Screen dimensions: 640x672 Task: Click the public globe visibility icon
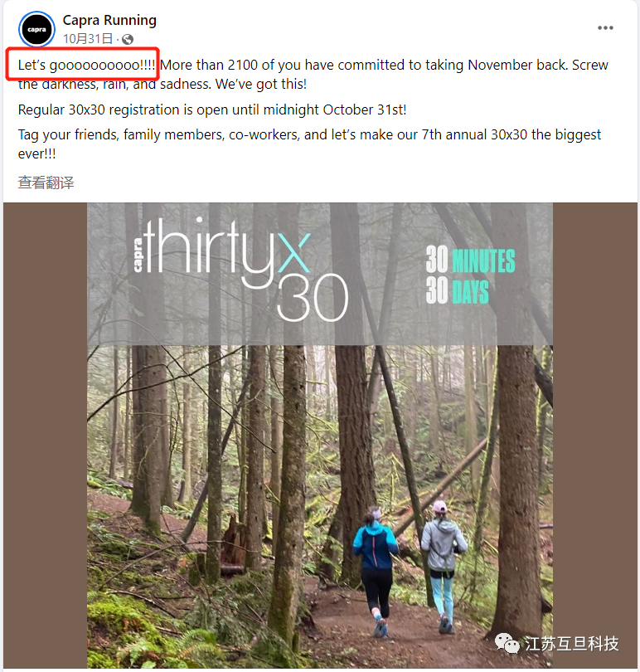click(127, 40)
